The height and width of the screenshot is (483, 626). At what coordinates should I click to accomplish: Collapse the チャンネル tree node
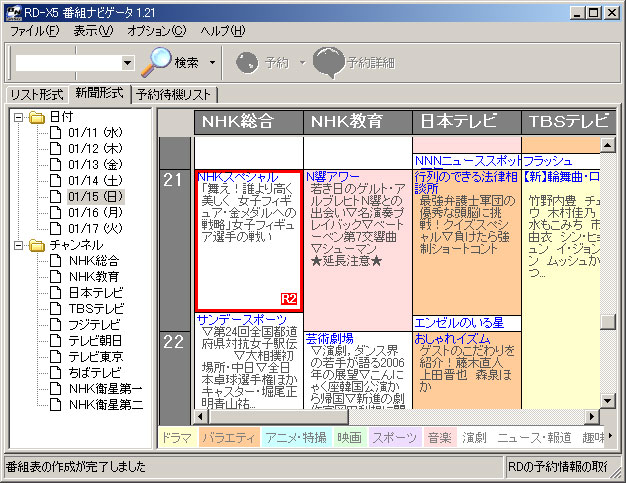(18, 245)
